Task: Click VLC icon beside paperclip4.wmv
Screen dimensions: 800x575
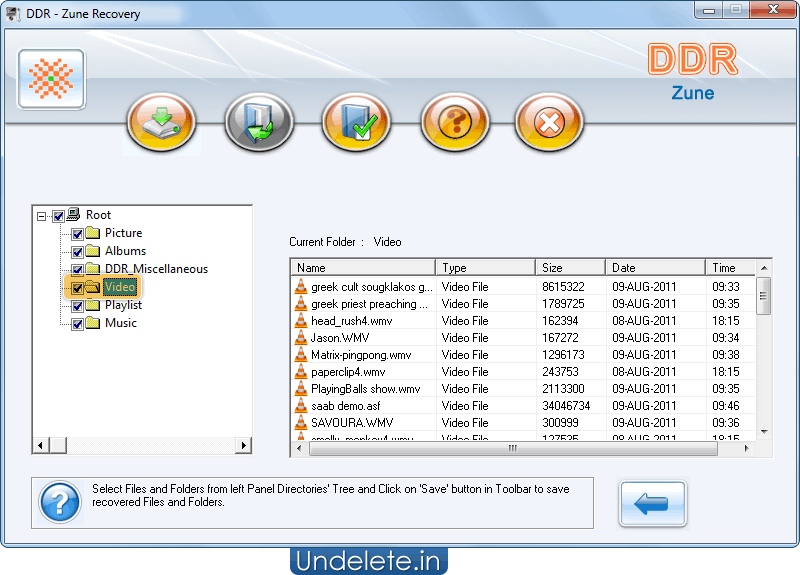Action: click(301, 372)
